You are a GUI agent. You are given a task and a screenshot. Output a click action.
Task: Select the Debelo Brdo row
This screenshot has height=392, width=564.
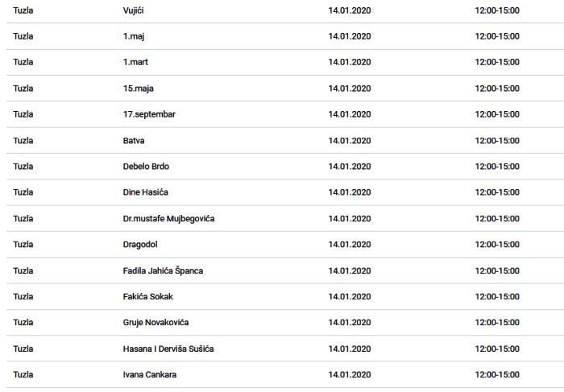[285, 167]
